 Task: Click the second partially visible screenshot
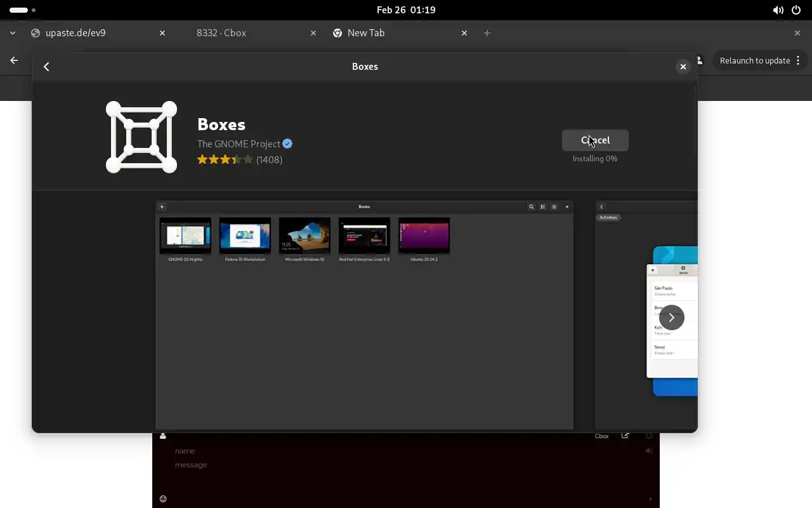pos(646,315)
